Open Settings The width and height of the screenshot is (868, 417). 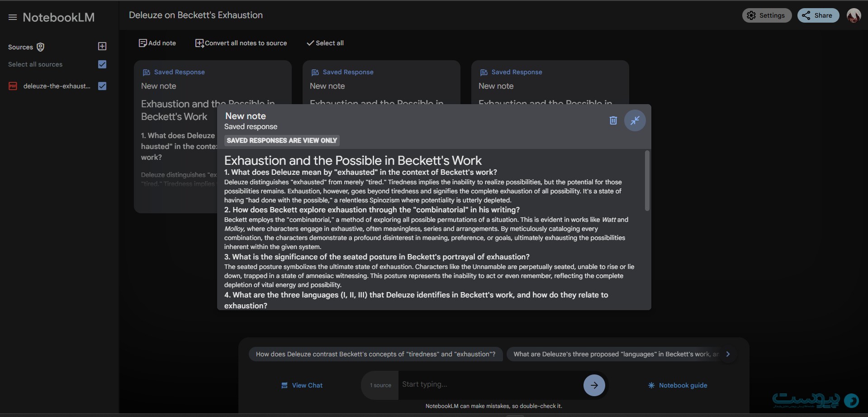point(767,15)
